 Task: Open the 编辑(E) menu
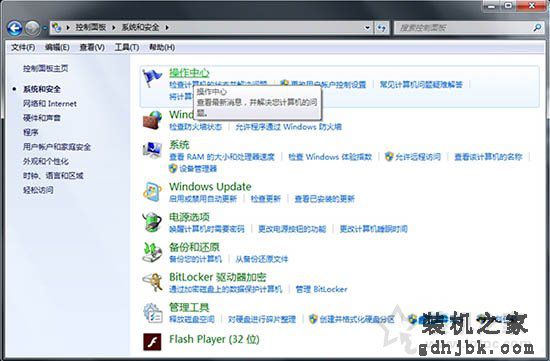[57, 47]
